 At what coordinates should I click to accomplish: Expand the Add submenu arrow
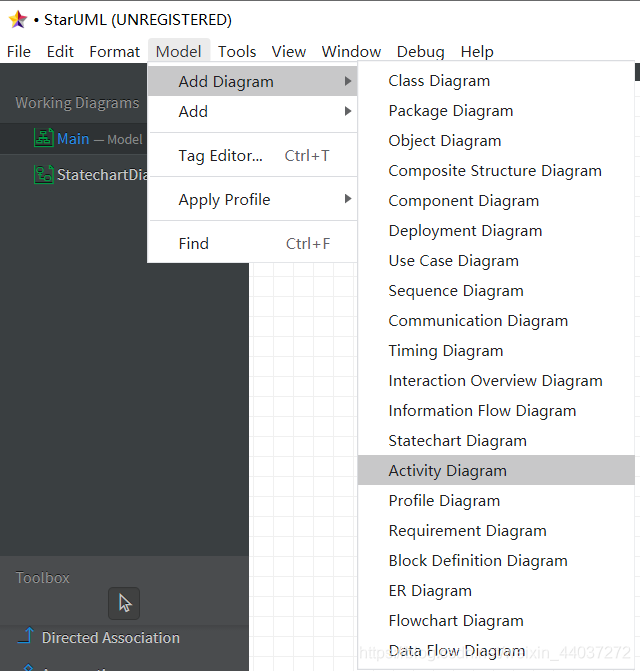point(348,111)
